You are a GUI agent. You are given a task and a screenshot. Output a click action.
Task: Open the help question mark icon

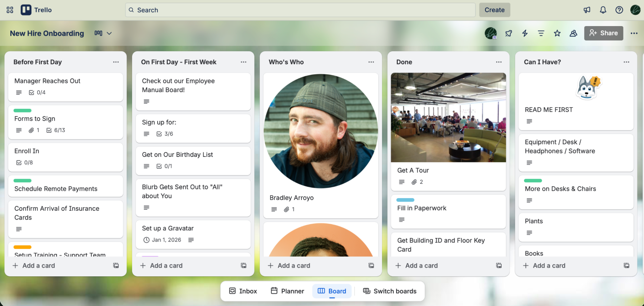(x=619, y=10)
